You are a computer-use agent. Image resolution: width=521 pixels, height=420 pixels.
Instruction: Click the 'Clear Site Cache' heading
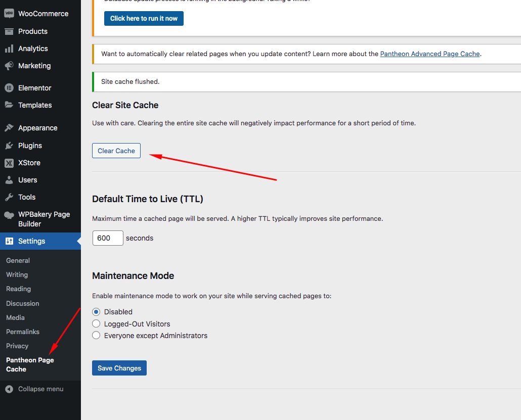(125, 105)
